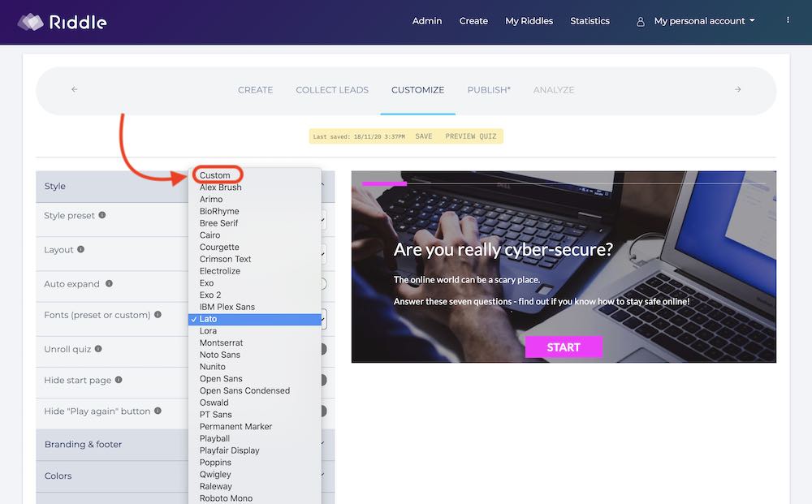Go back with the left arrow icon
The width and height of the screenshot is (812, 504).
(x=75, y=89)
